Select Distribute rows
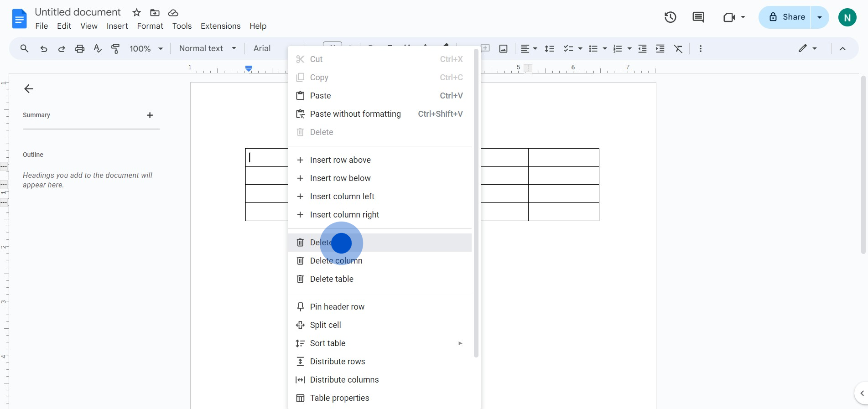The image size is (868, 409). (x=380, y=362)
